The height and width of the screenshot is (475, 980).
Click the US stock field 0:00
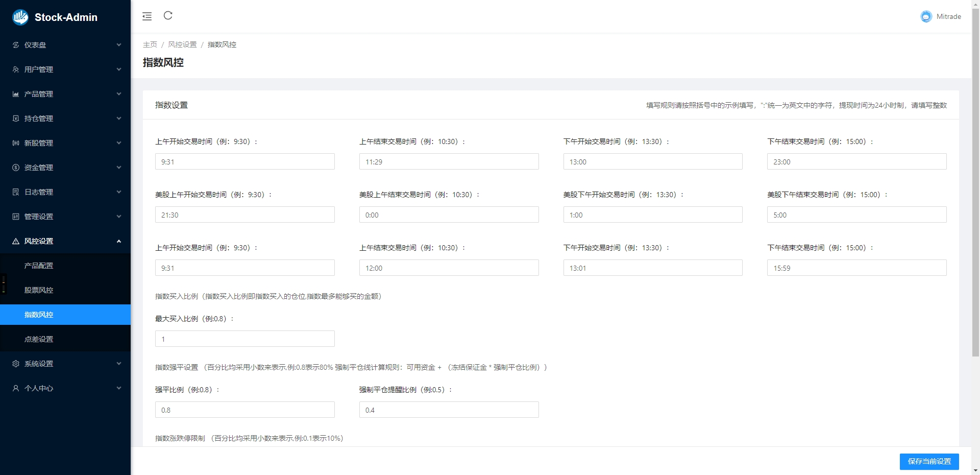coord(449,215)
